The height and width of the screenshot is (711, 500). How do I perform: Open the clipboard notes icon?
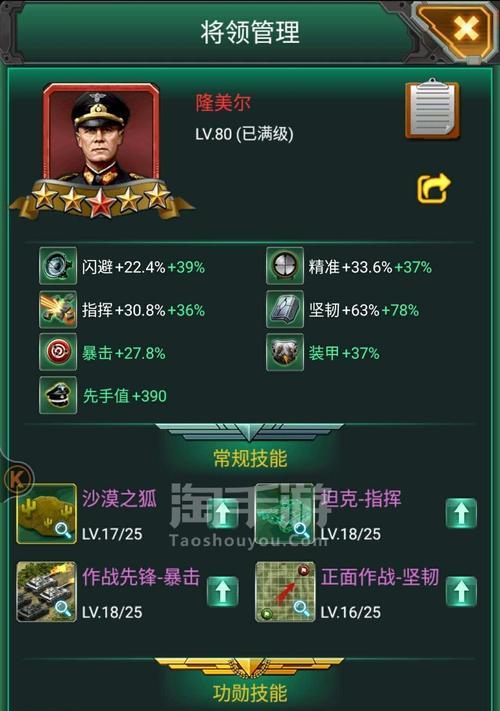[x=432, y=109]
